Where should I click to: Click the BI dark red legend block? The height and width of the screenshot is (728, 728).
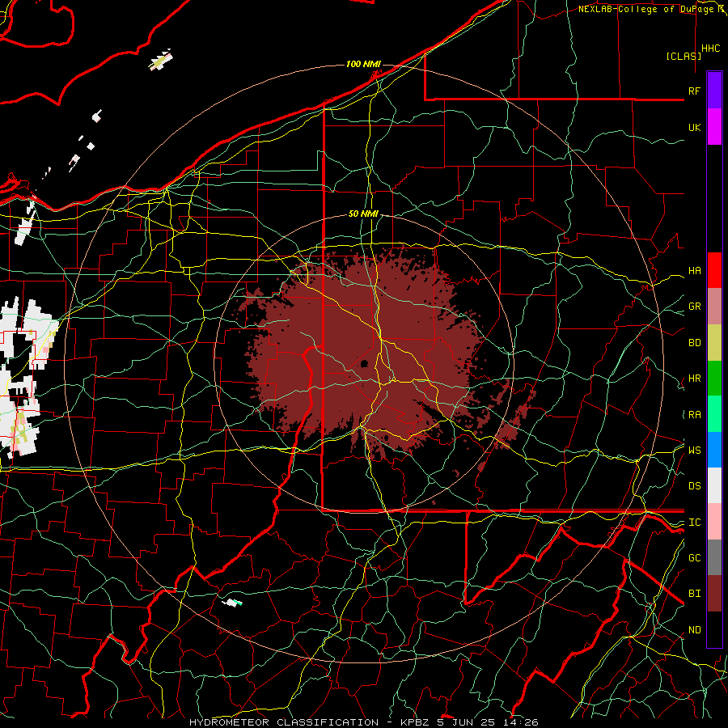(714, 594)
